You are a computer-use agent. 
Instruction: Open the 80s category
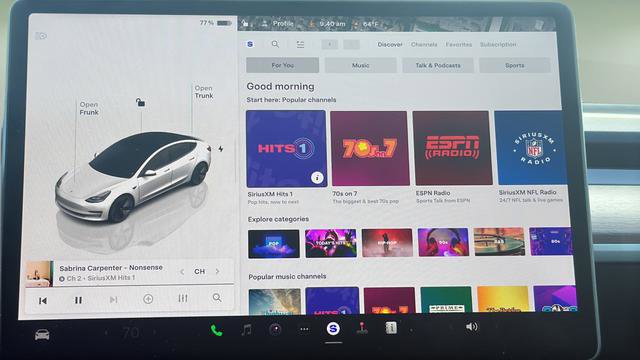click(x=551, y=241)
